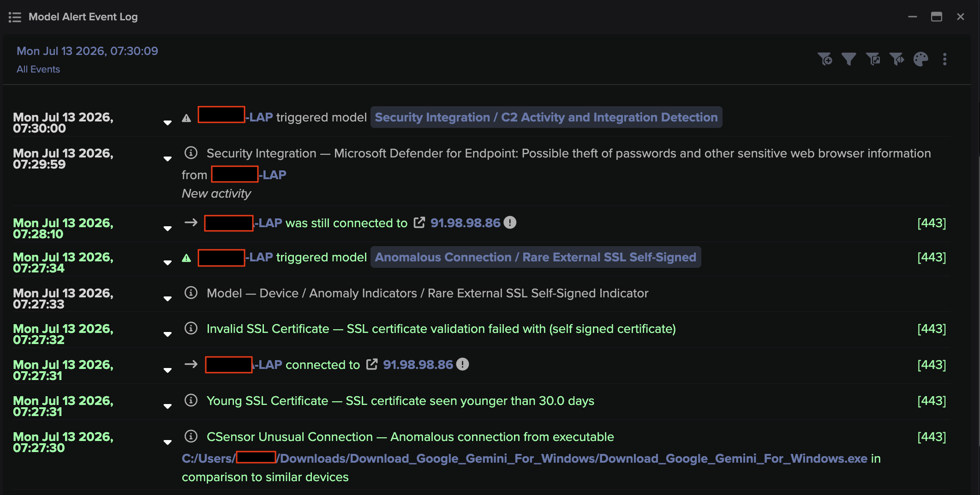The width and height of the screenshot is (980, 495).
Task: Expand dropdown arrow on 'connected to' 07:27:31 row
Action: [167, 370]
